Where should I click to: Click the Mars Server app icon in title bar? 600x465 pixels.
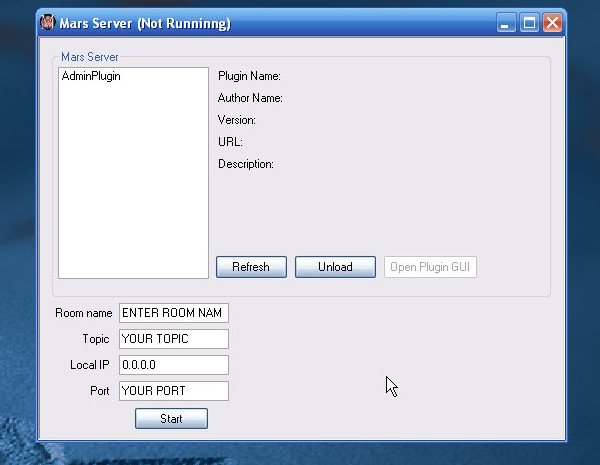click(x=46, y=22)
